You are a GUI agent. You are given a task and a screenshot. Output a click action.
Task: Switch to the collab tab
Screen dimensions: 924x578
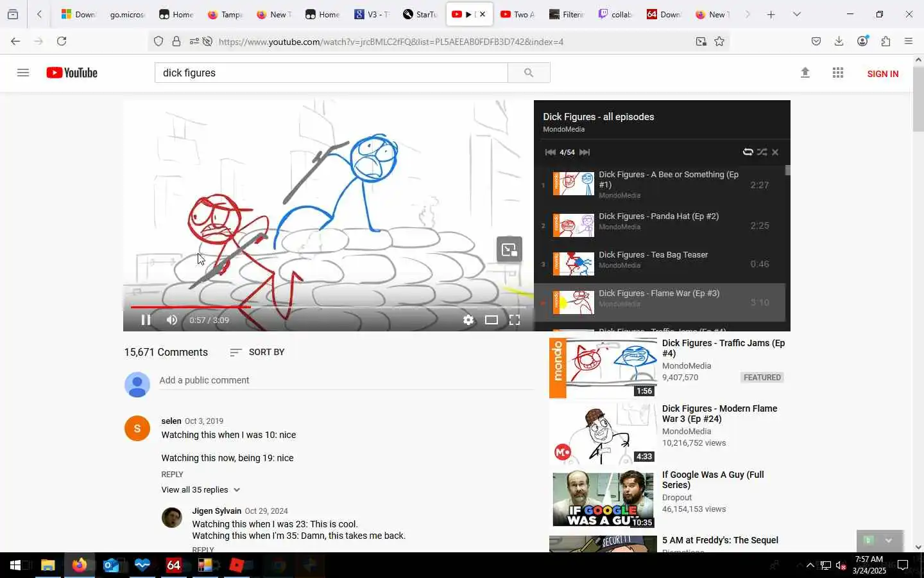pos(615,14)
